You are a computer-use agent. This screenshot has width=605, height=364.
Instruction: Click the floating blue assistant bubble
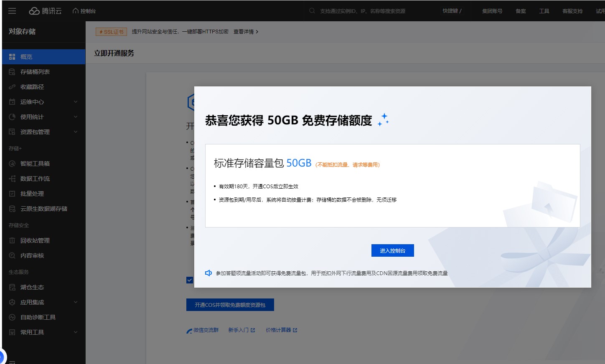point(1,358)
